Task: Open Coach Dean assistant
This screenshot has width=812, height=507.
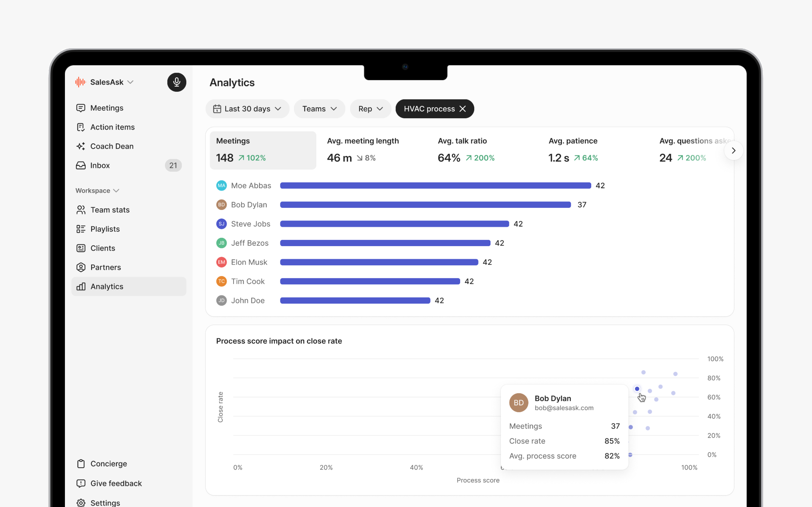Action: point(111,146)
